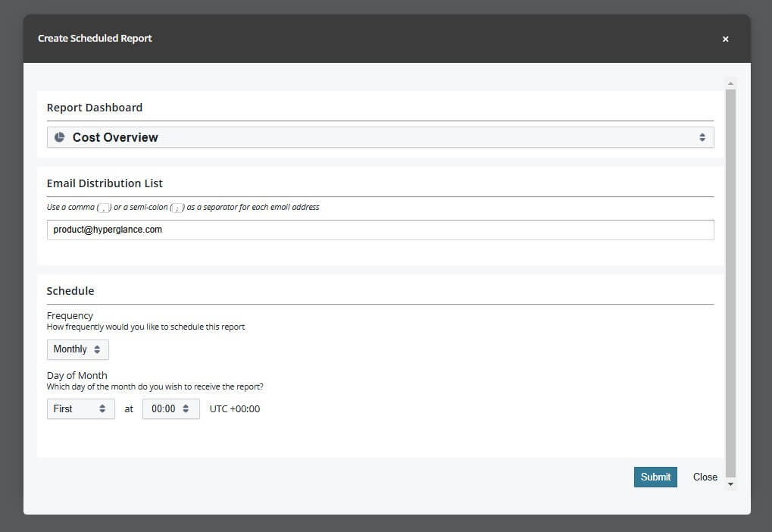
Task: Click into the email address input field
Action: [379, 230]
